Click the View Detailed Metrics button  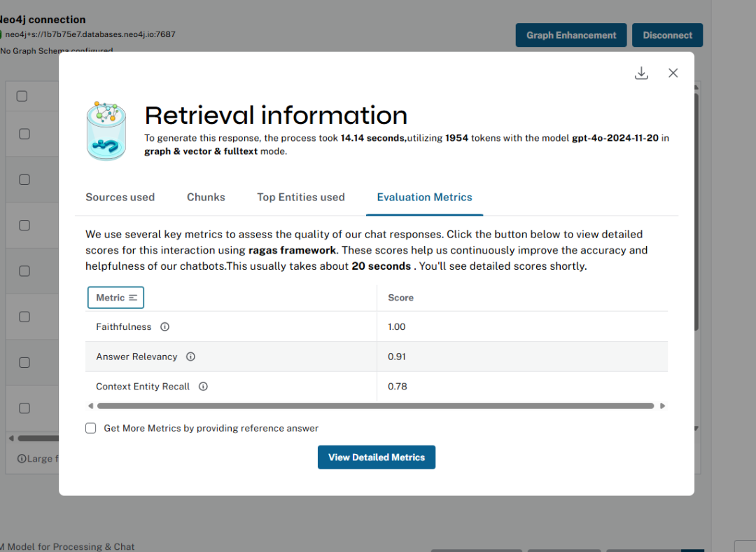coord(377,457)
